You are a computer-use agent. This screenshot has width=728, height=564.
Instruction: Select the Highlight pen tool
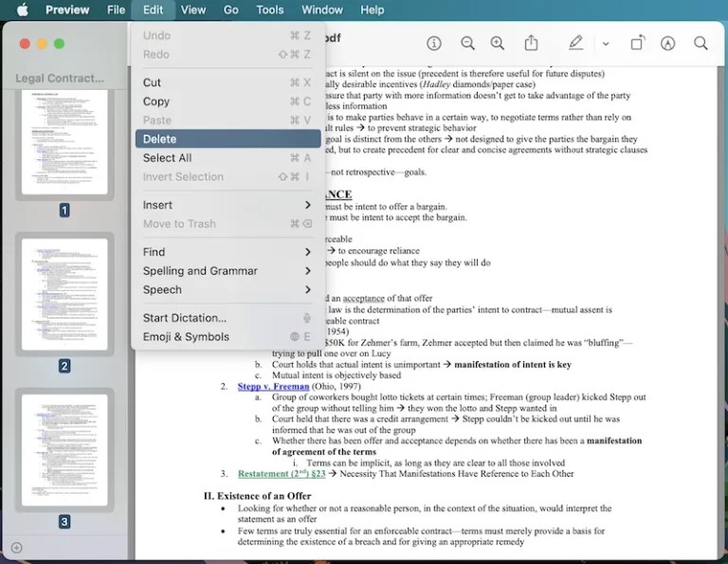pyautogui.click(x=575, y=44)
